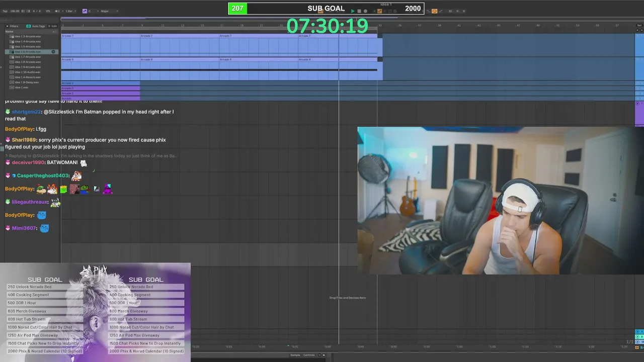Click the green 207 sub count
The image size is (644, 362).
tap(237, 9)
